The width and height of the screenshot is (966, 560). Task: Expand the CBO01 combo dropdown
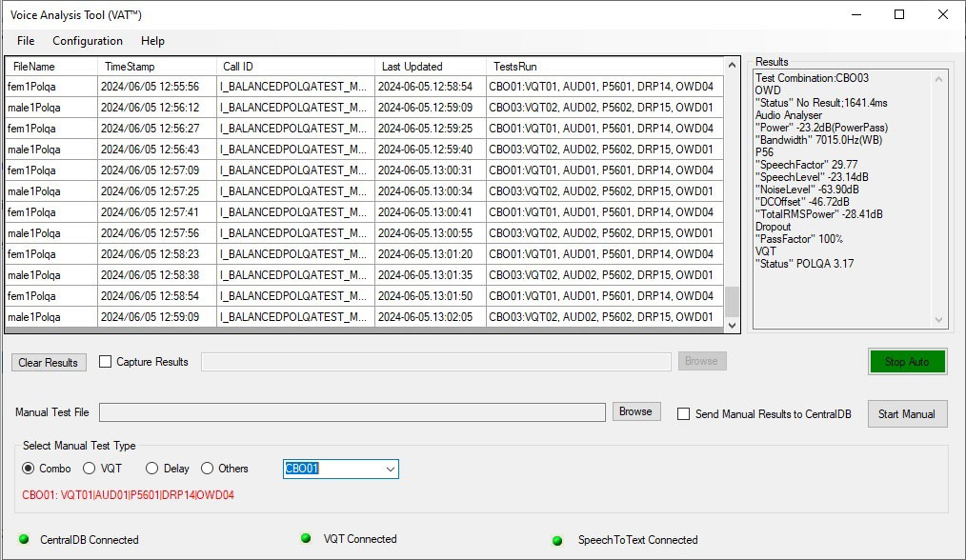tap(390, 469)
